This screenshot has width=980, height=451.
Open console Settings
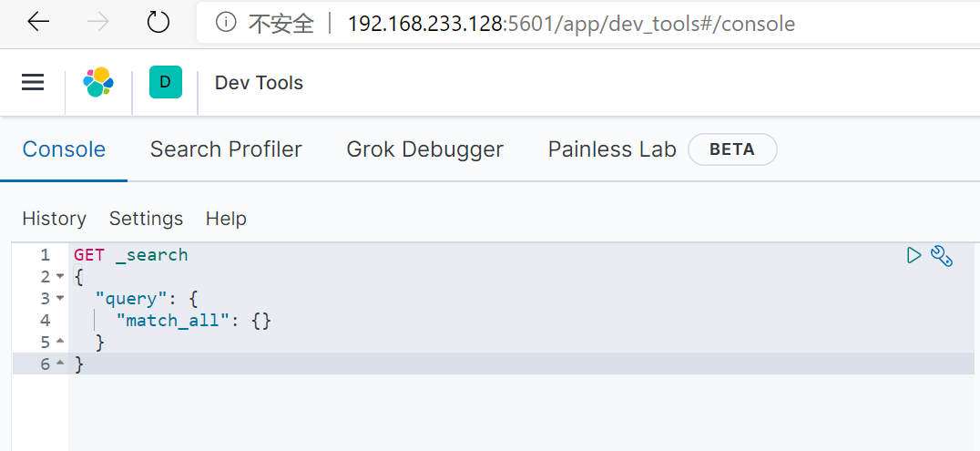click(147, 219)
